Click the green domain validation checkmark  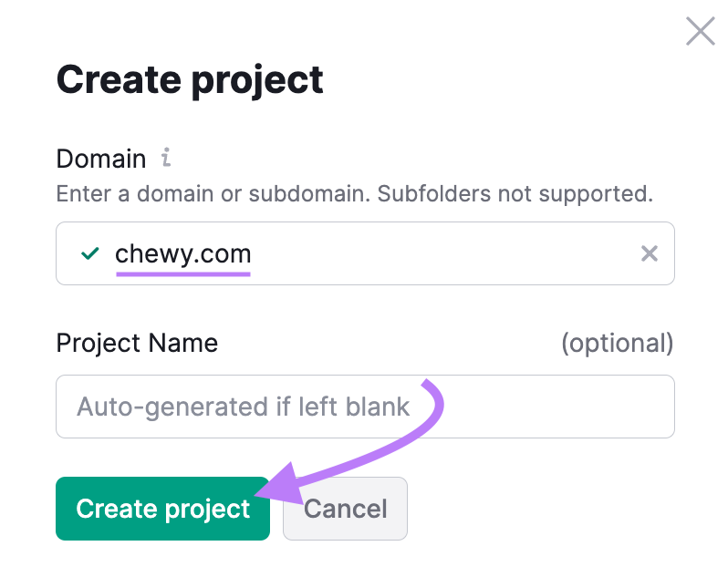pyautogui.click(x=90, y=253)
